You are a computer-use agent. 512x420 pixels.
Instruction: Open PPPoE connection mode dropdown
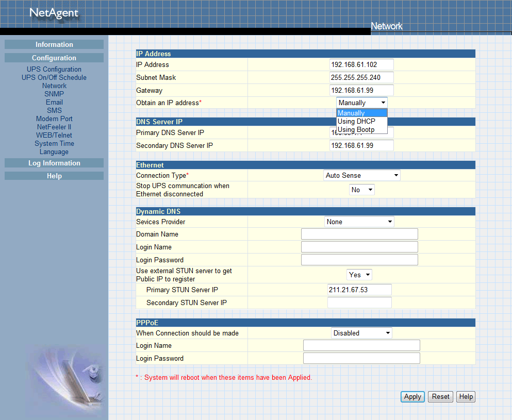click(x=361, y=333)
